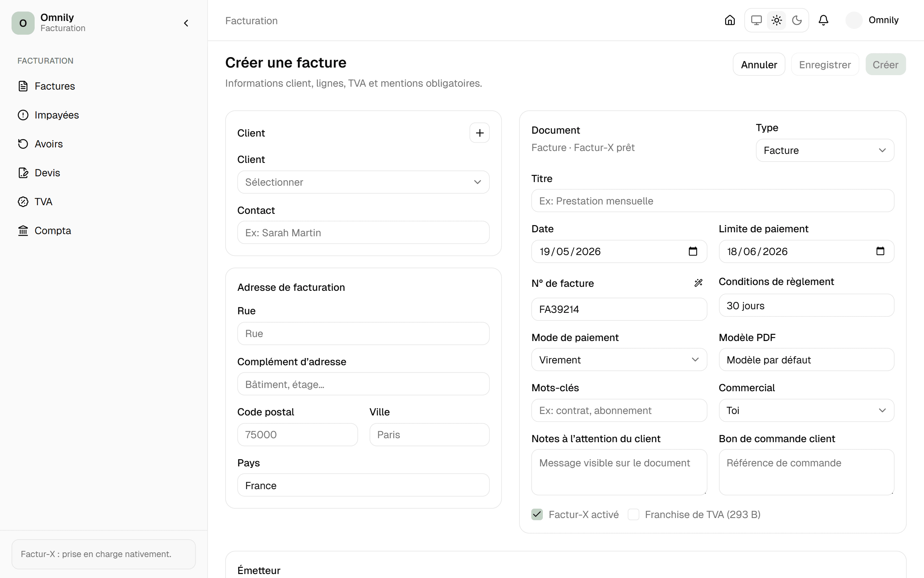Click the Modèle PDF field
This screenshot has height=578, width=924.
[x=806, y=359]
